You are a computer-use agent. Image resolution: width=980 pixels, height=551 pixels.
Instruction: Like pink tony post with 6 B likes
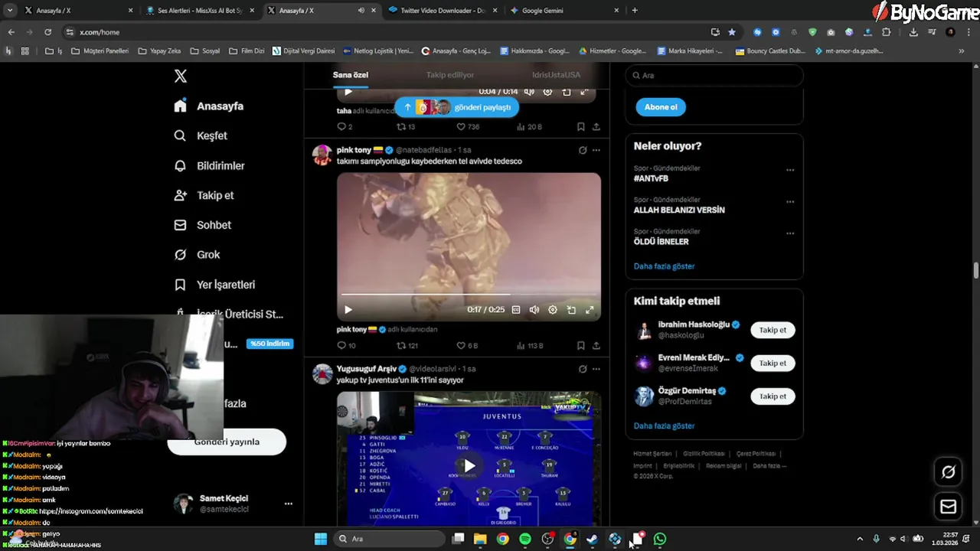coord(466,345)
